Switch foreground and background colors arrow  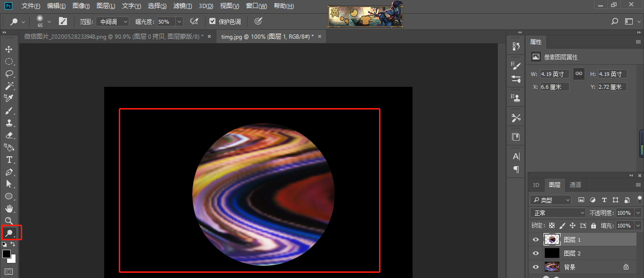click(13, 244)
